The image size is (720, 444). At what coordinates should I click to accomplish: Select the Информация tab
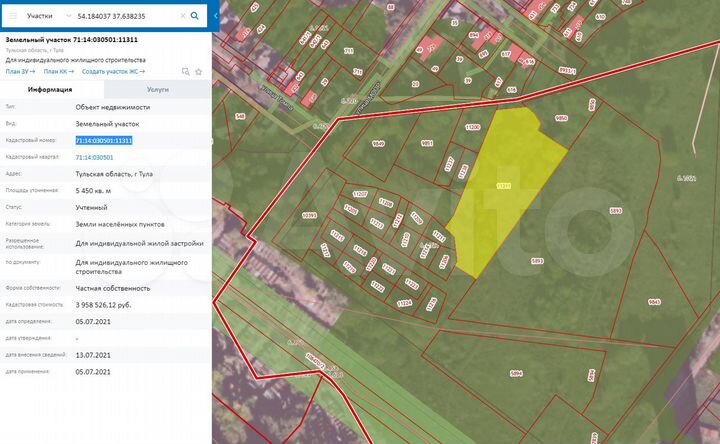tap(50, 90)
